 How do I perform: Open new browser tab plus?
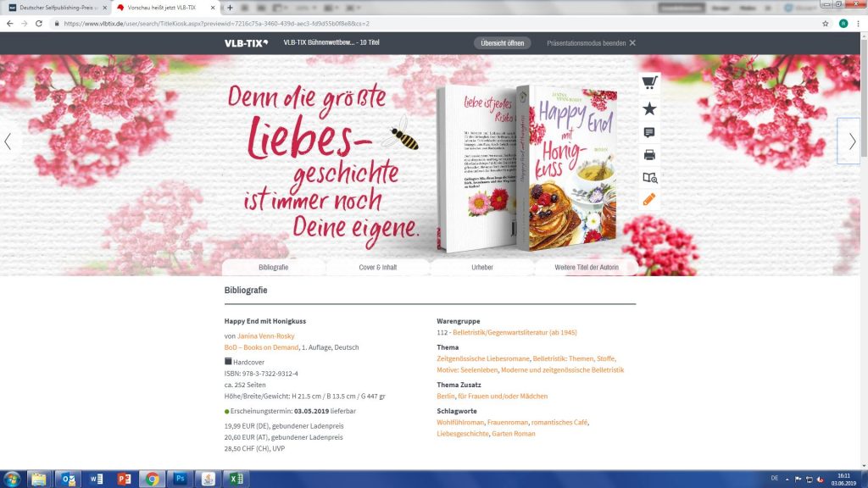(x=230, y=8)
